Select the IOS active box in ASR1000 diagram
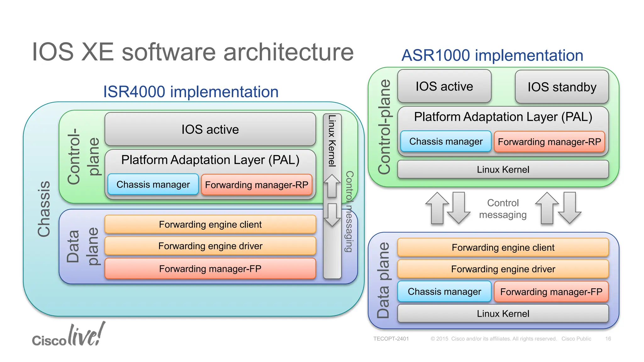Image resolution: width=644 pixels, height=362 pixels. point(444,86)
